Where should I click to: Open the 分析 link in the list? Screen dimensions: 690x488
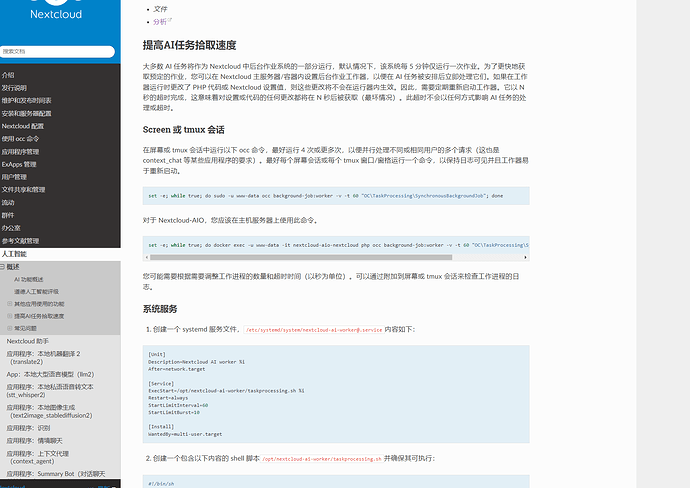(x=160, y=21)
